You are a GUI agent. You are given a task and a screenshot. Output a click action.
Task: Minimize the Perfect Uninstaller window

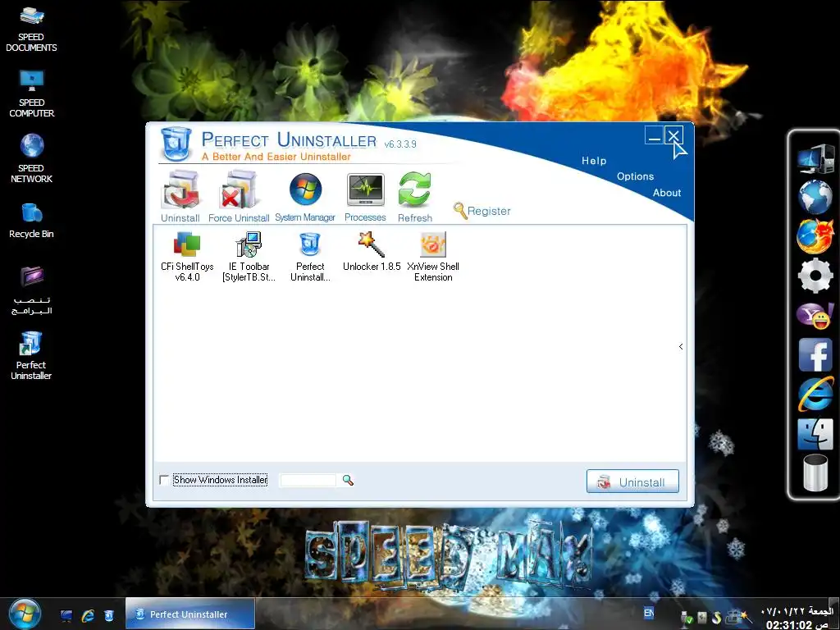[x=654, y=135]
